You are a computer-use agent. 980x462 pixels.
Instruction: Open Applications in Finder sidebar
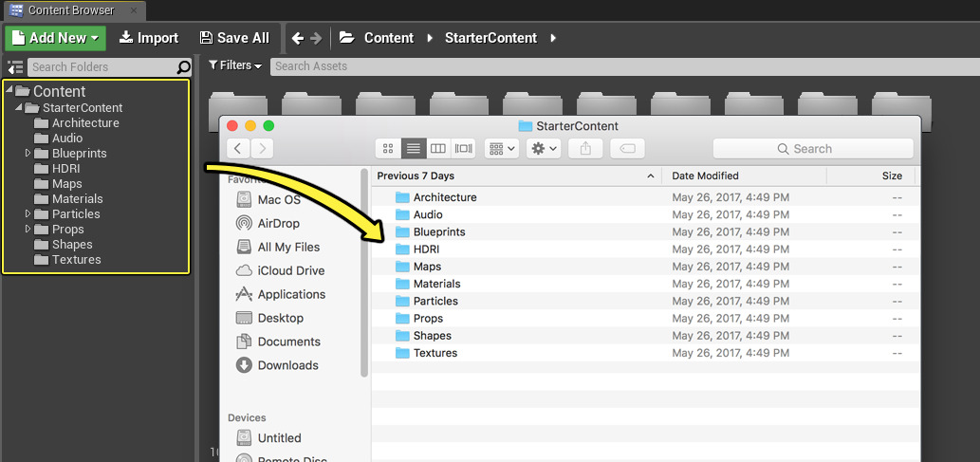click(x=291, y=294)
